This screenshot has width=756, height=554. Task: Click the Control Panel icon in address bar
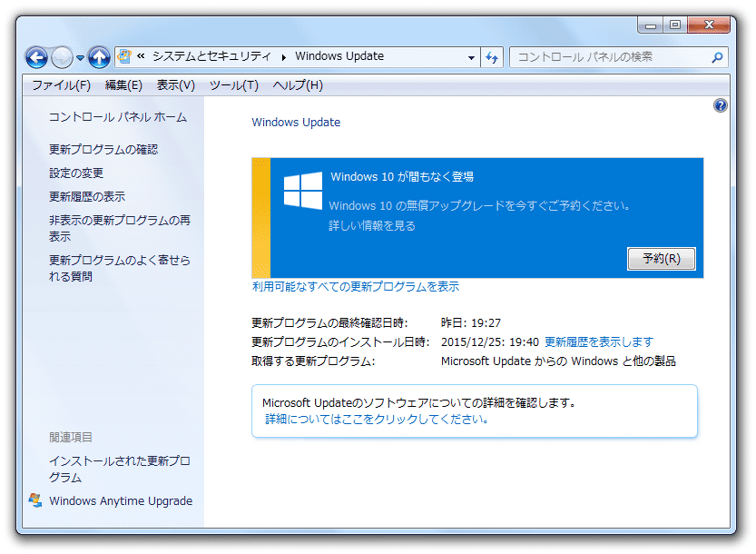coord(124,56)
